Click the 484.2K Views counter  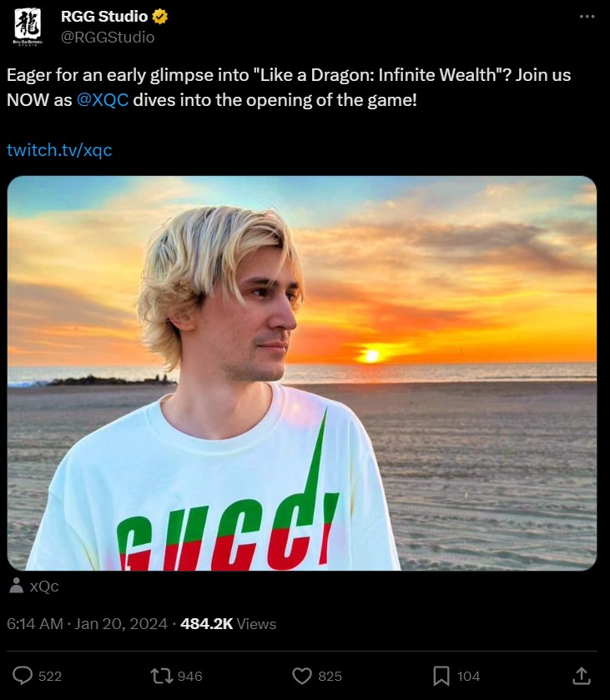point(228,624)
